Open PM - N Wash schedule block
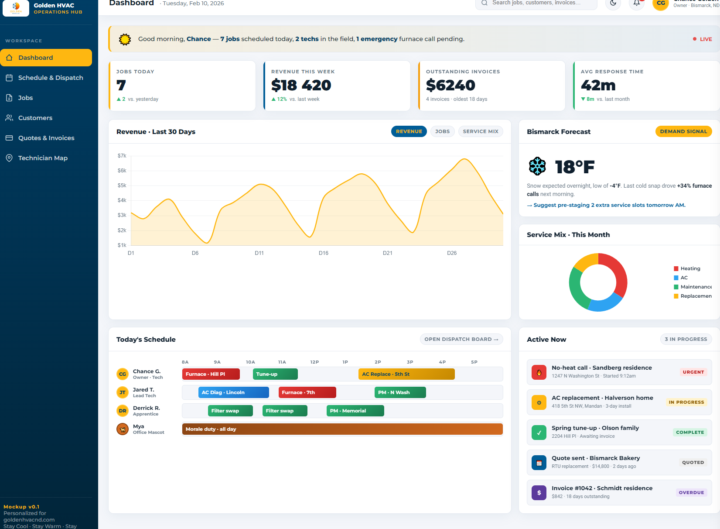This screenshot has width=720, height=529. (400, 393)
